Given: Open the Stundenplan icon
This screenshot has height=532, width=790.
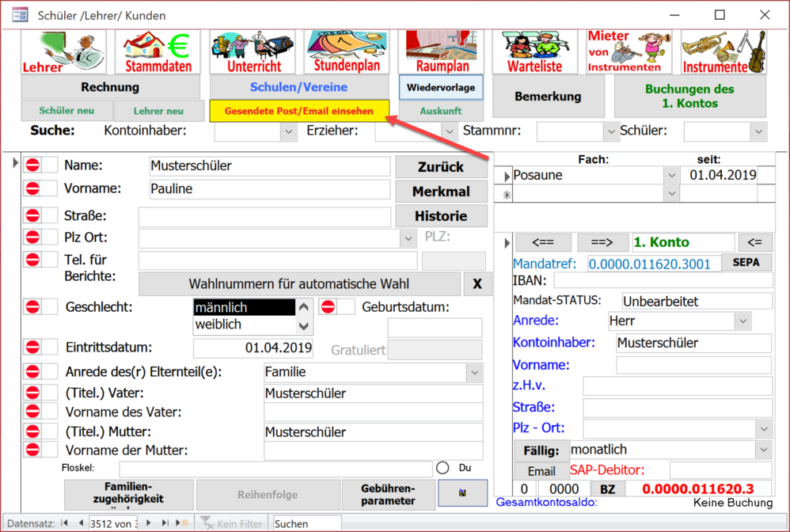Looking at the screenshot, I should coord(346,52).
